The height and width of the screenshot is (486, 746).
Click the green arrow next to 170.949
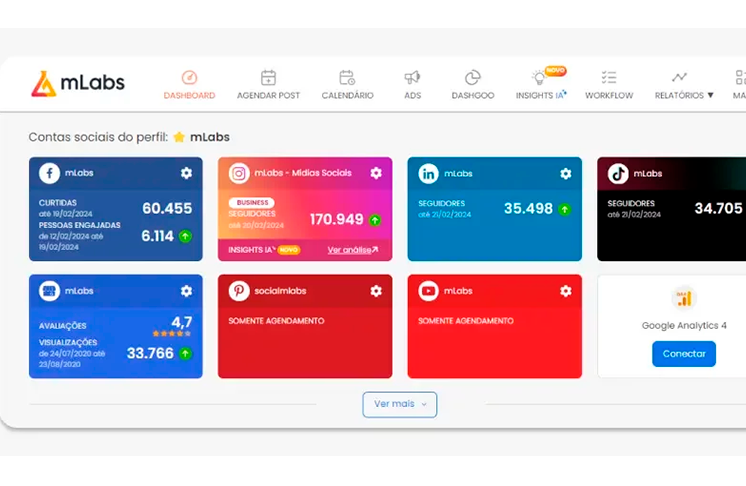[x=375, y=220]
